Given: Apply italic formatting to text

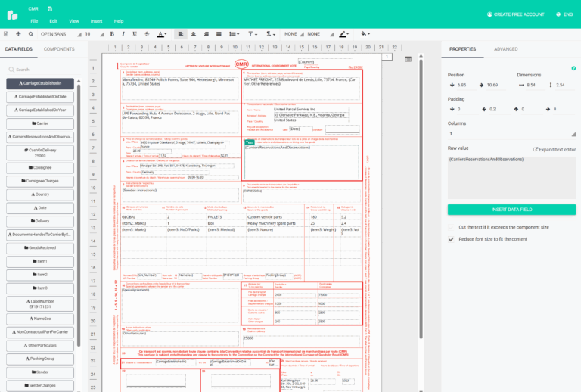Looking at the screenshot, I should pos(123,34).
